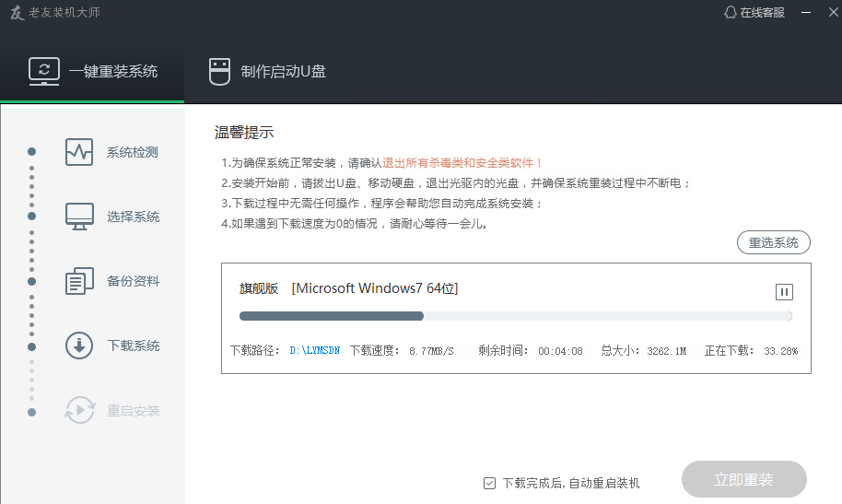Pause the Windows7 download
The height and width of the screenshot is (504, 842).
(x=784, y=292)
